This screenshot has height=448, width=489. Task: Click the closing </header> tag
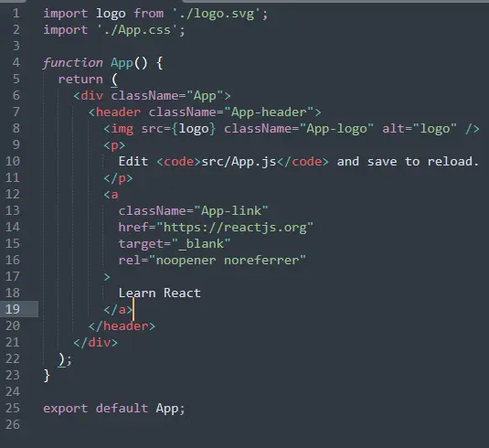point(122,326)
